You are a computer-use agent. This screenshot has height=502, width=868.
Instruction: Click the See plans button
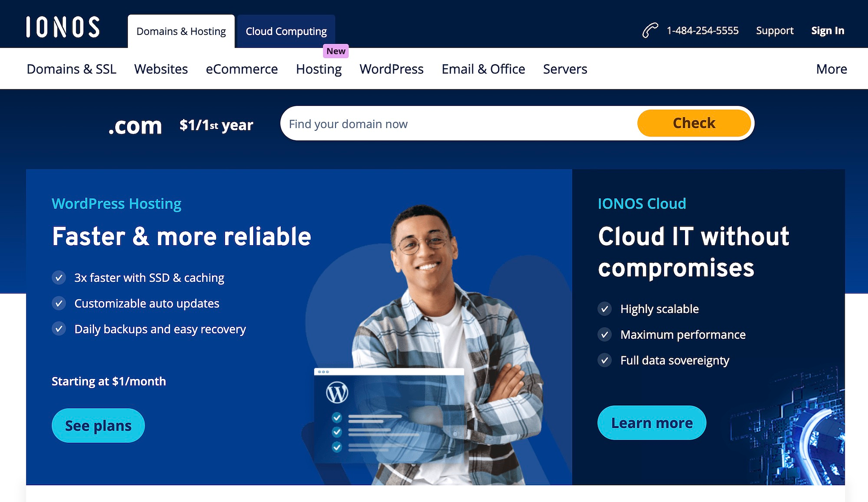pos(98,425)
